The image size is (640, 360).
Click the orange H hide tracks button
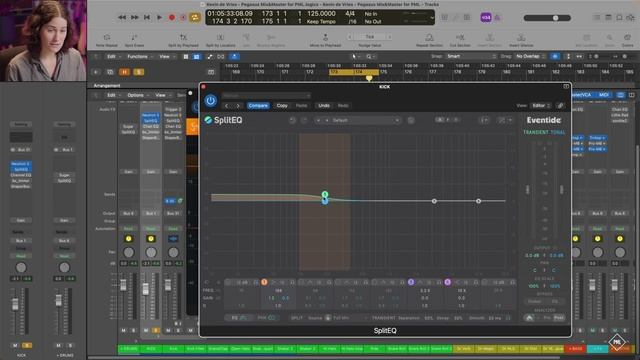pyautogui.click(x=124, y=72)
